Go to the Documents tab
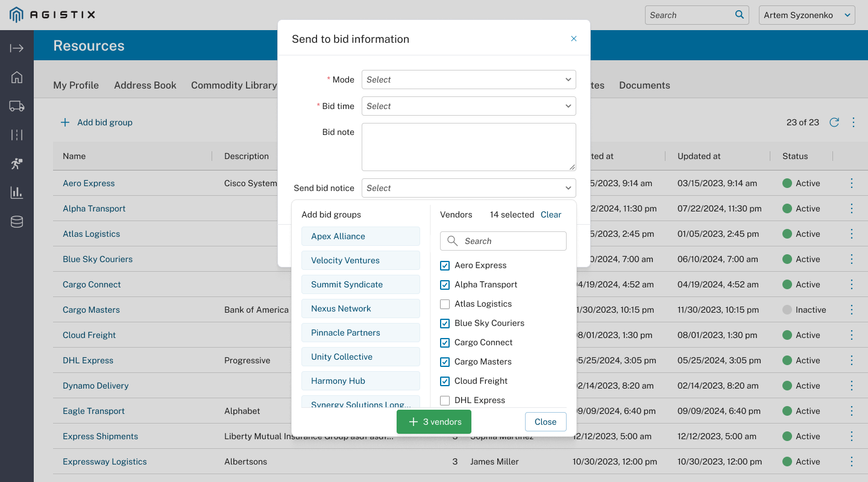The image size is (868, 482). click(x=644, y=86)
